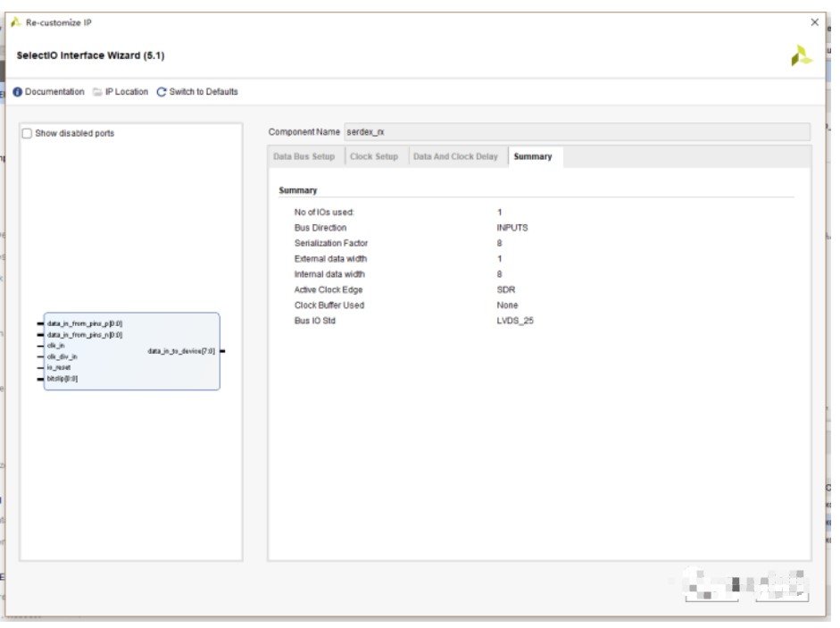Screen dimensions: 840x628
Task: Click the Xilinx logo at top right
Action: (x=802, y=55)
